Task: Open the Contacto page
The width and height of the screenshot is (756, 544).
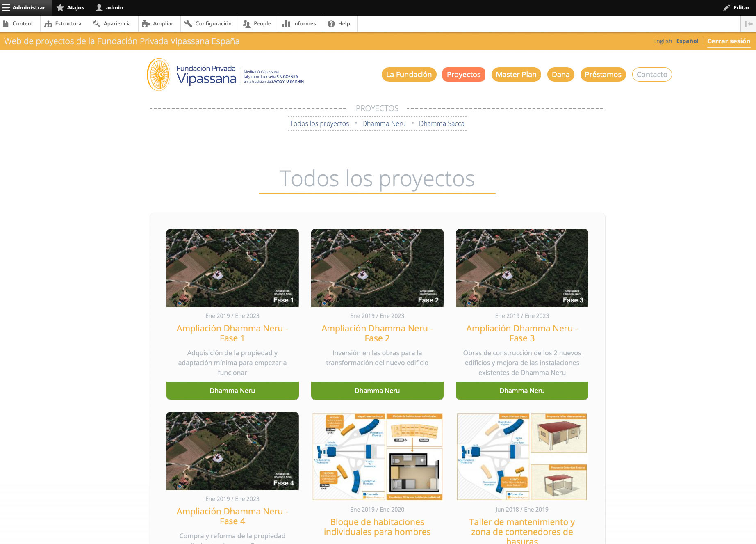Action: pyautogui.click(x=652, y=74)
